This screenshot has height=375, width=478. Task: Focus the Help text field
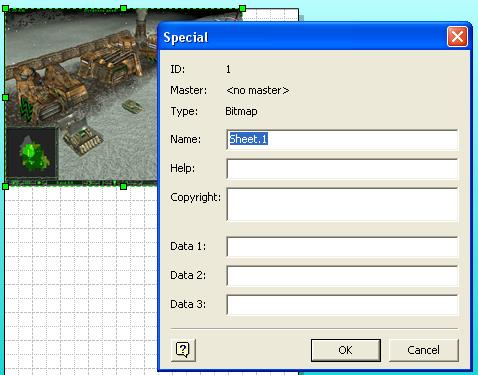pos(342,169)
